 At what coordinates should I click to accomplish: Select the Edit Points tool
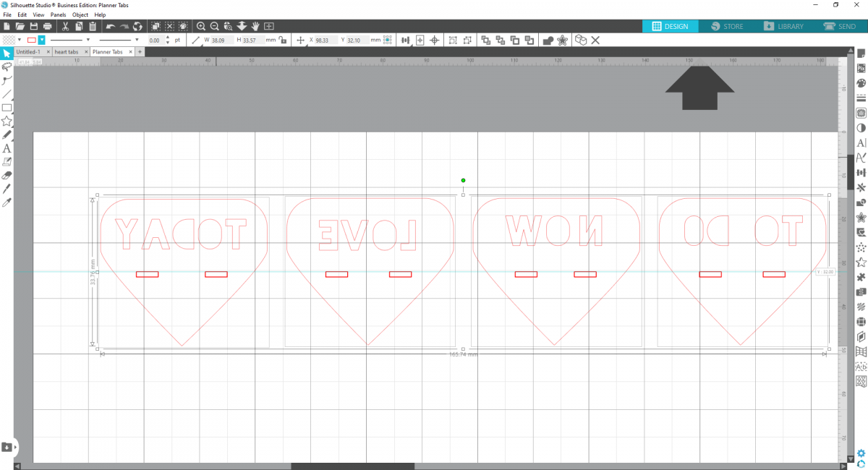7,80
